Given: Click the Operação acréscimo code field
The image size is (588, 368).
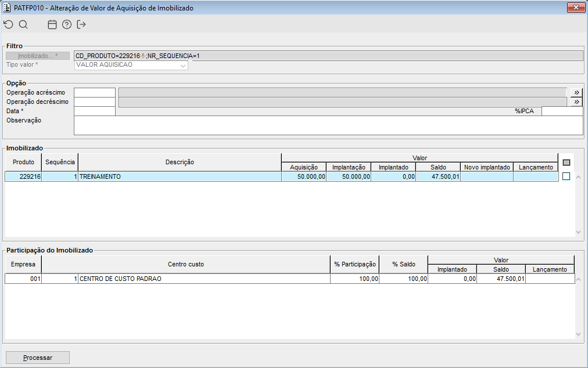Looking at the screenshot, I should click(95, 92).
